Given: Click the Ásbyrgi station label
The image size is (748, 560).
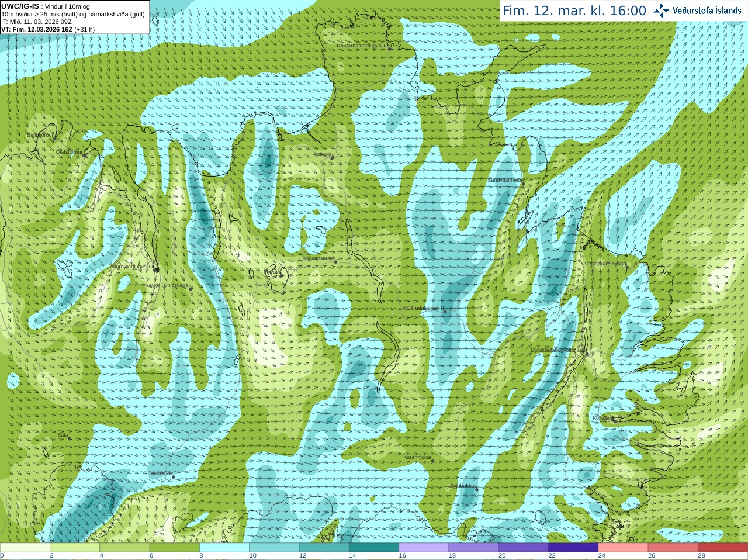Looking at the screenshot, I should click(x=322, y=154).
